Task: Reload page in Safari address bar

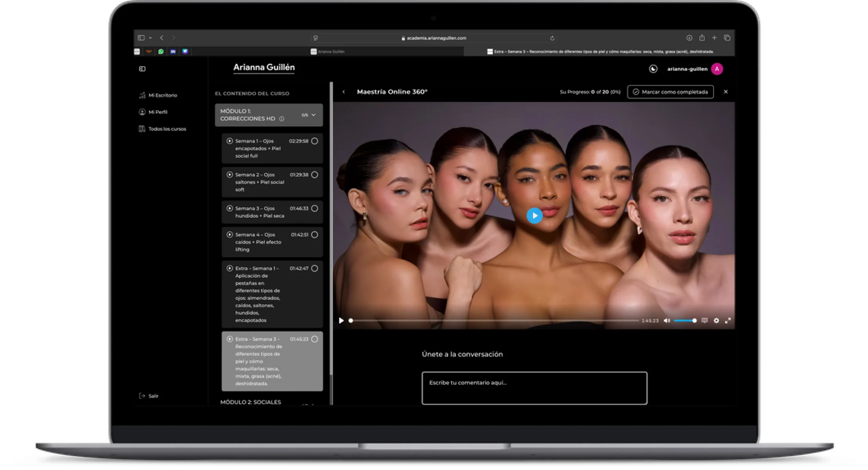Action: pyautogui.click(x=552, y=38)
